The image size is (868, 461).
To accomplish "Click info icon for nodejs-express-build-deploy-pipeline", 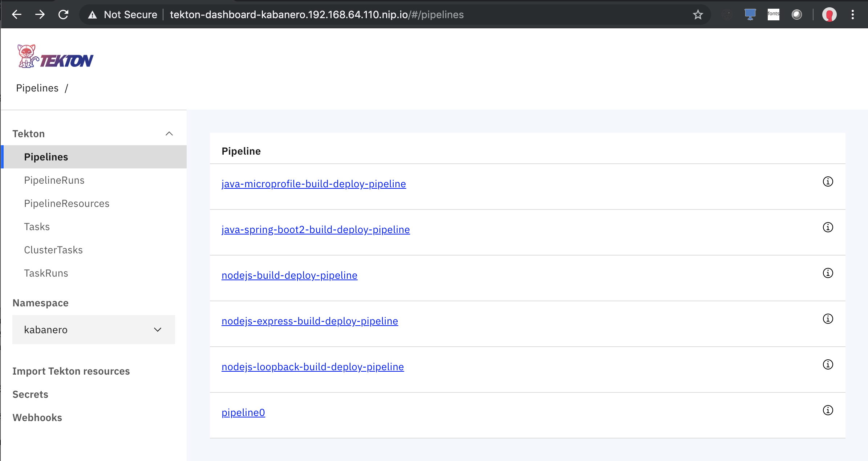I will [828, 319].
